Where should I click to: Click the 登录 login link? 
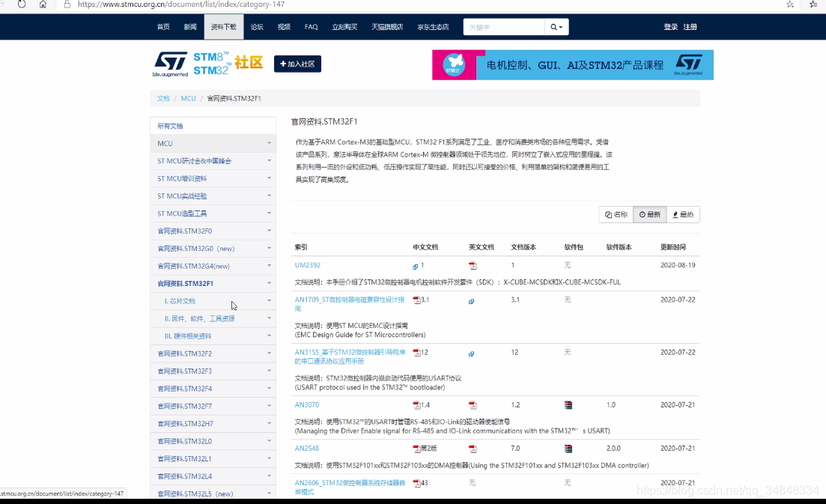click(670, 27)
